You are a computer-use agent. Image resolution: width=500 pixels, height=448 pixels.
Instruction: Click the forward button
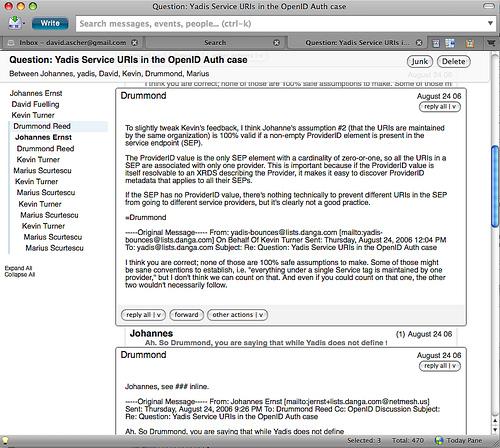[186, 315]
